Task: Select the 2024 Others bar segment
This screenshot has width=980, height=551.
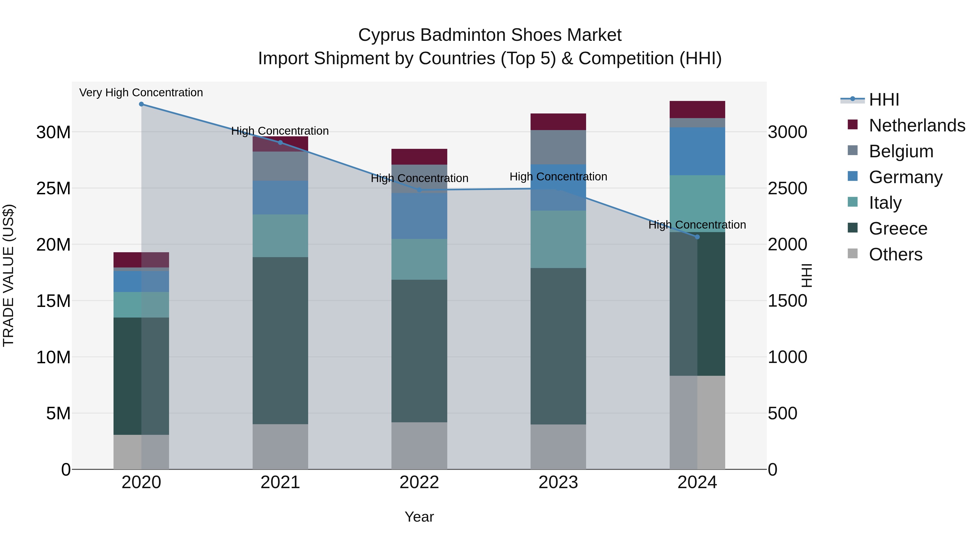Action: click(x=697, y=423)
